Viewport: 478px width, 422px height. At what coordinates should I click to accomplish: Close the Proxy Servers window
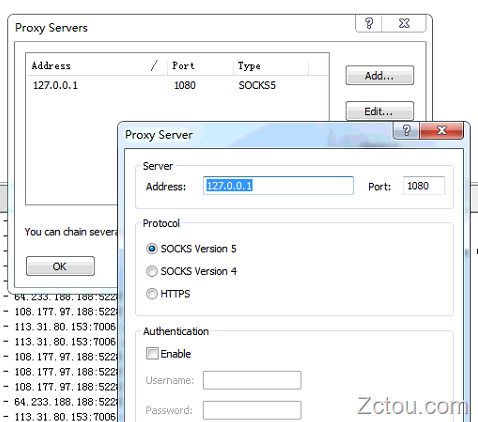click(404, 23)
